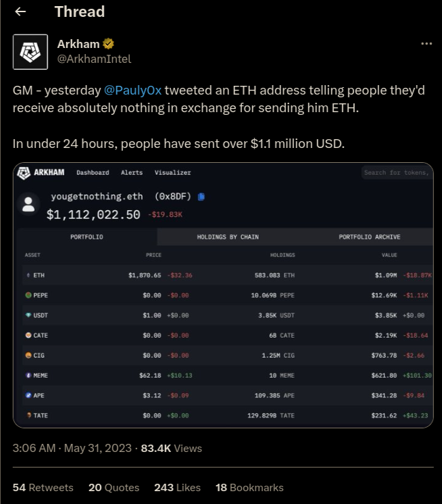
Task: Open the Portfolio Archive tab
Action: [370, 237]
